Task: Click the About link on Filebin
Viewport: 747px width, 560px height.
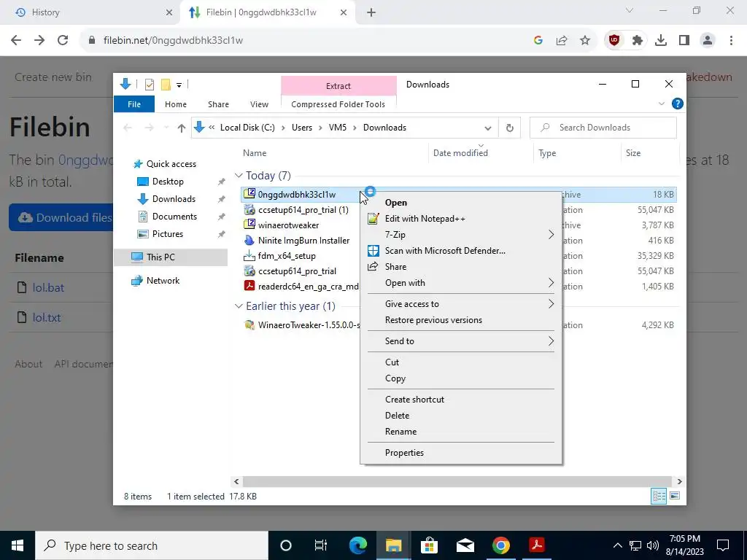Action: pyautogui.click(x=28, y=365)
